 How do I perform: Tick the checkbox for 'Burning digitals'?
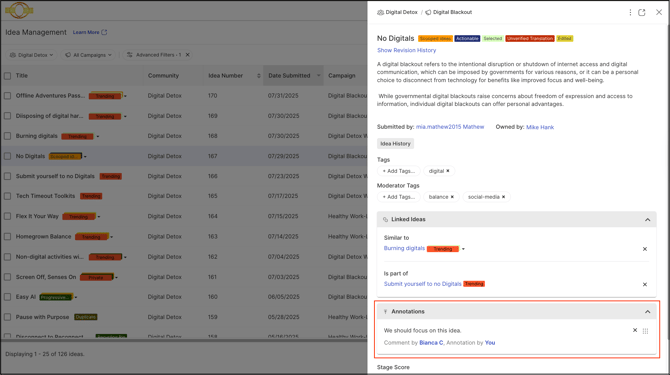(8, 136)
